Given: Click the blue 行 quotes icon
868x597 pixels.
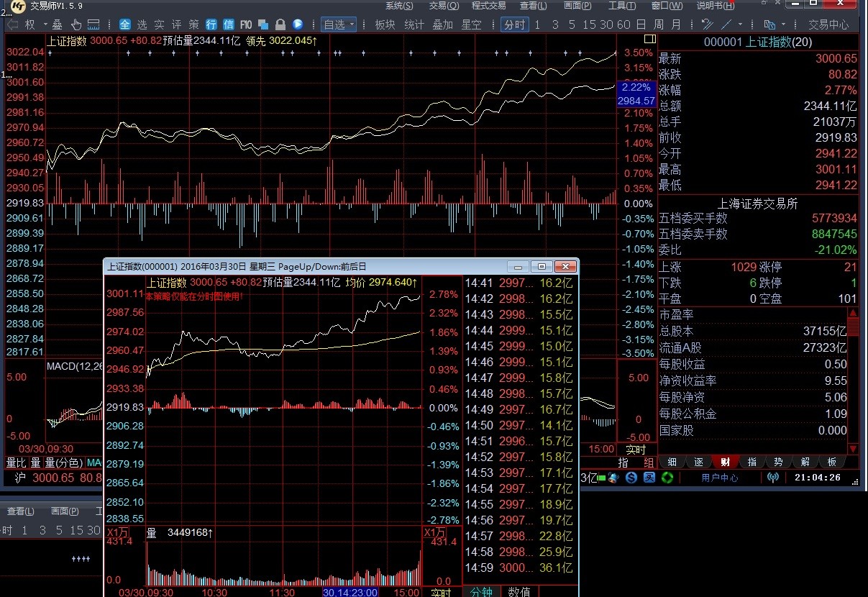Looking at the screenshot, I should click(211, 24).
